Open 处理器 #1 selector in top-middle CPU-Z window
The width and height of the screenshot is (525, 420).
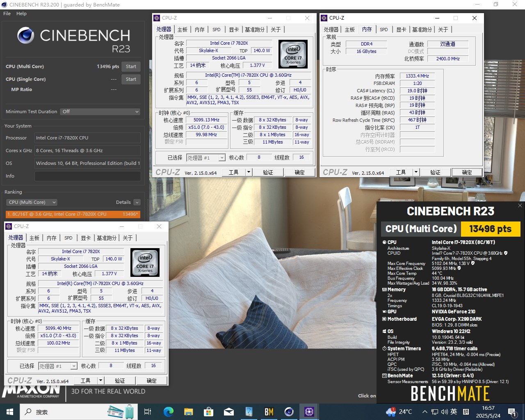tap(206, 157)
